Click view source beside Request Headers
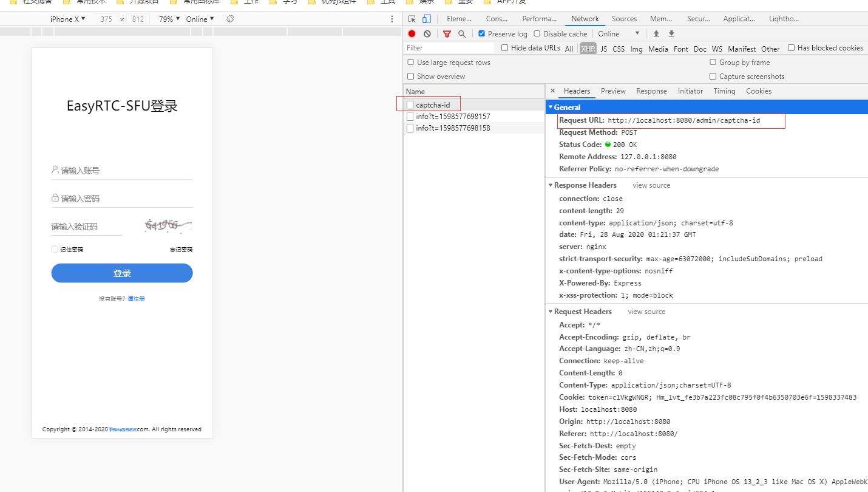 click(646, 312)
